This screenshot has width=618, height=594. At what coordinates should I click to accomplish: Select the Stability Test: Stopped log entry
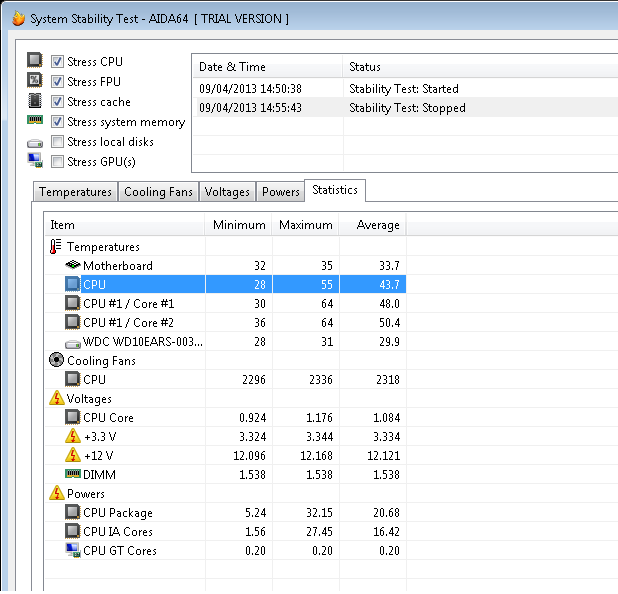click(x=407, y=108)
